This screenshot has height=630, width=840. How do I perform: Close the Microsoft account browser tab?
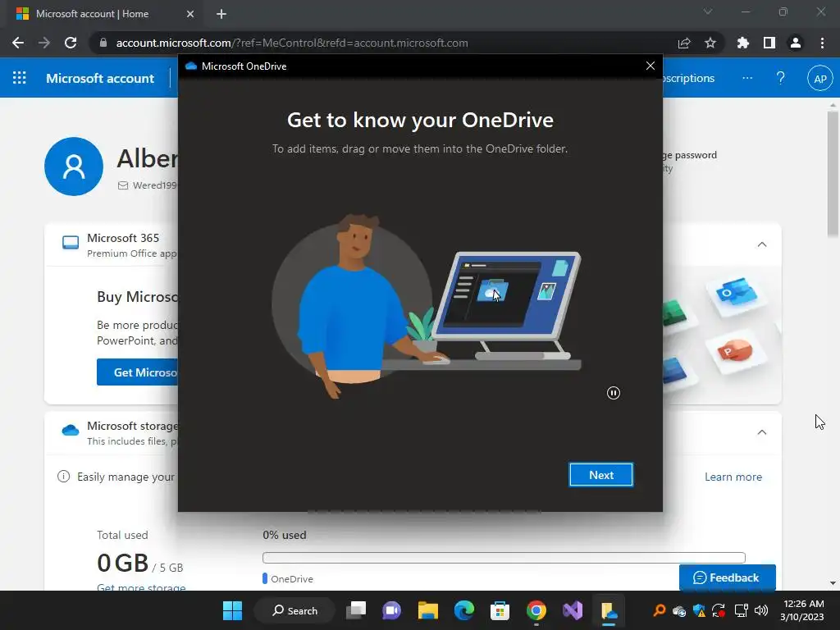click(190, 14)
